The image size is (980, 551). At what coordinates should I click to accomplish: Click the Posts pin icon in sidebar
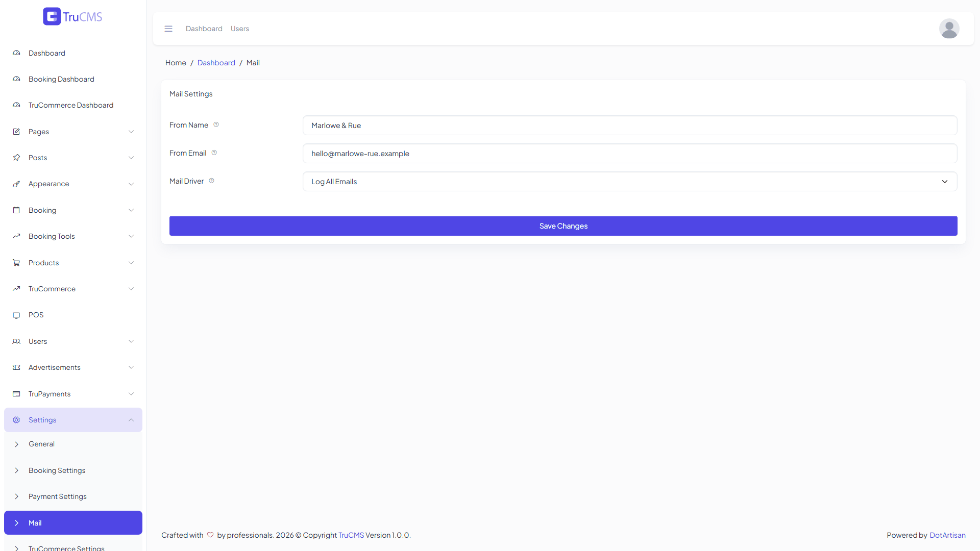16,158
